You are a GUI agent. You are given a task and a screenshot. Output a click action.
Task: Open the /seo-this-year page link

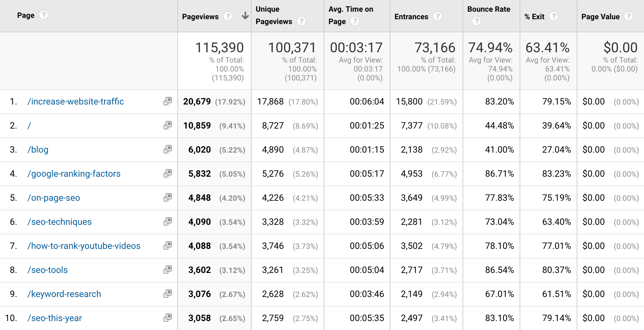[55, 318]
